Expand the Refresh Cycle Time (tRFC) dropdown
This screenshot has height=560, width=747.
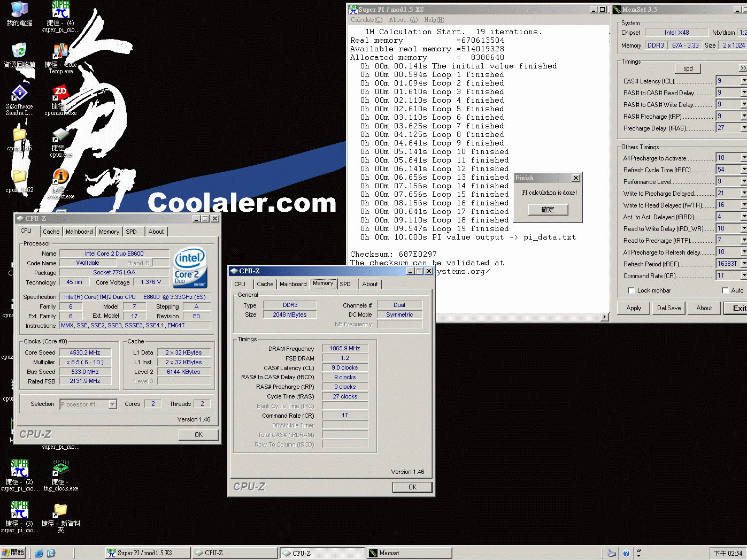744,170
